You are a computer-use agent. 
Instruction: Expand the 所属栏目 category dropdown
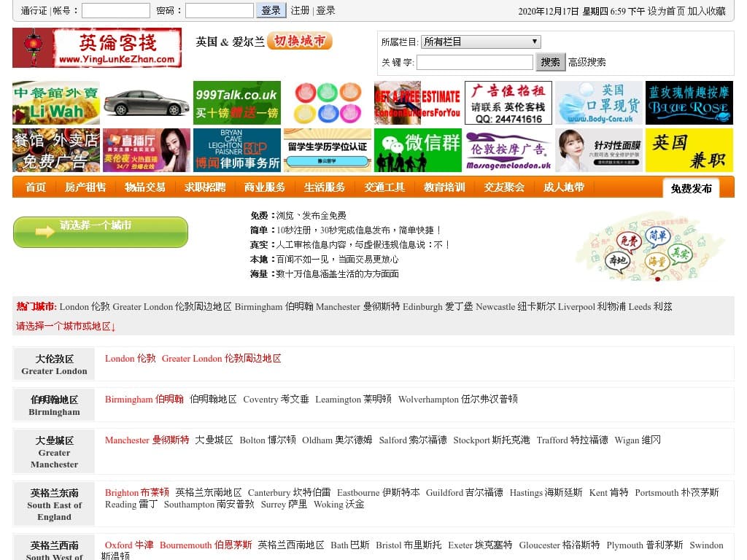(481, 42)
